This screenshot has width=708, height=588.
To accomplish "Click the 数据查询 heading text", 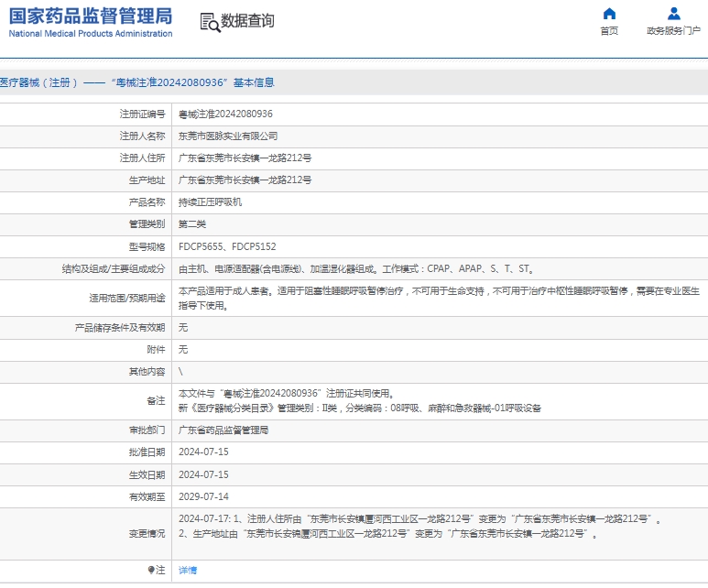I will (247, 21).
